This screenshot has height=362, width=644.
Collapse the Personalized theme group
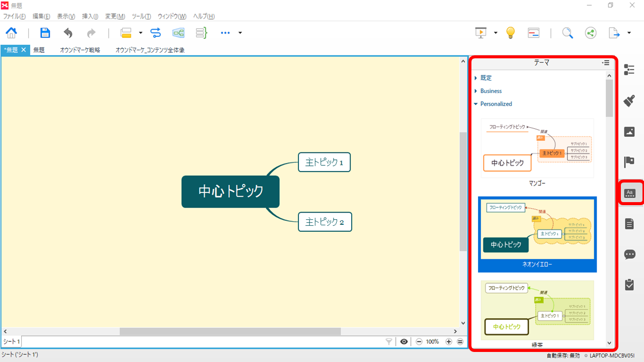coord(496,104)
